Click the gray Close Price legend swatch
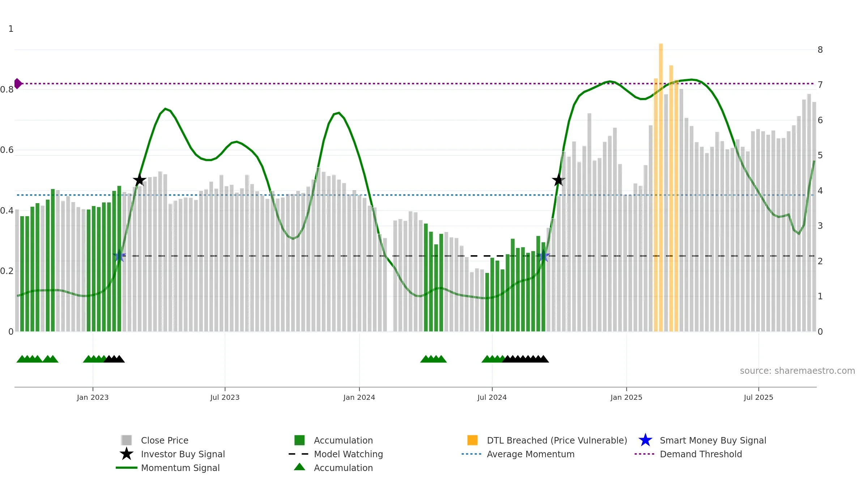The width and height of the screenshot is (868, 488). pyautogui.click(x=127, y=440)
